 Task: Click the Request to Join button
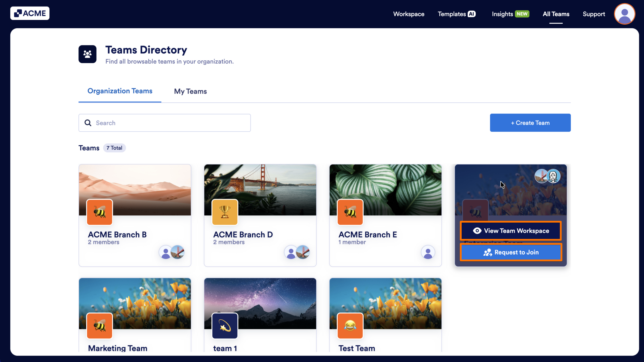tap(511, 252)
